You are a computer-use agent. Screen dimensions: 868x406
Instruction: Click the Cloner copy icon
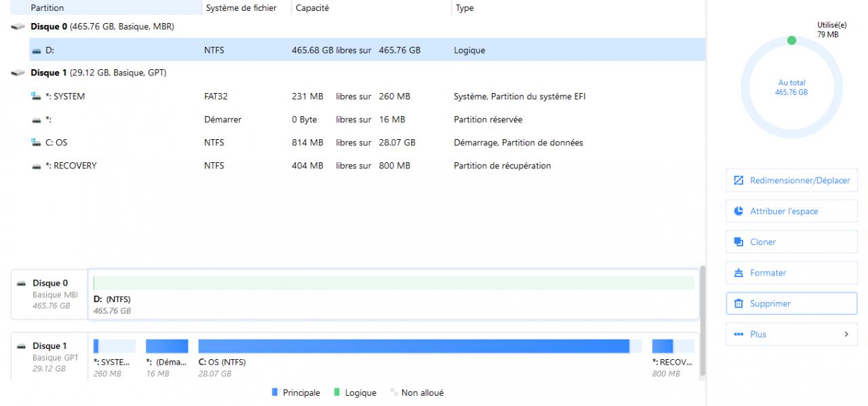738,242
